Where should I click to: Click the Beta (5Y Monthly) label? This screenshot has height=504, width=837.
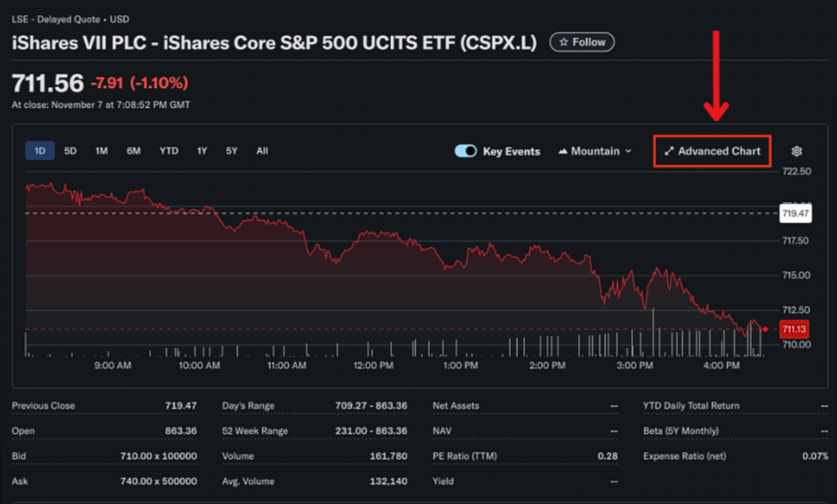coord(681,431)
